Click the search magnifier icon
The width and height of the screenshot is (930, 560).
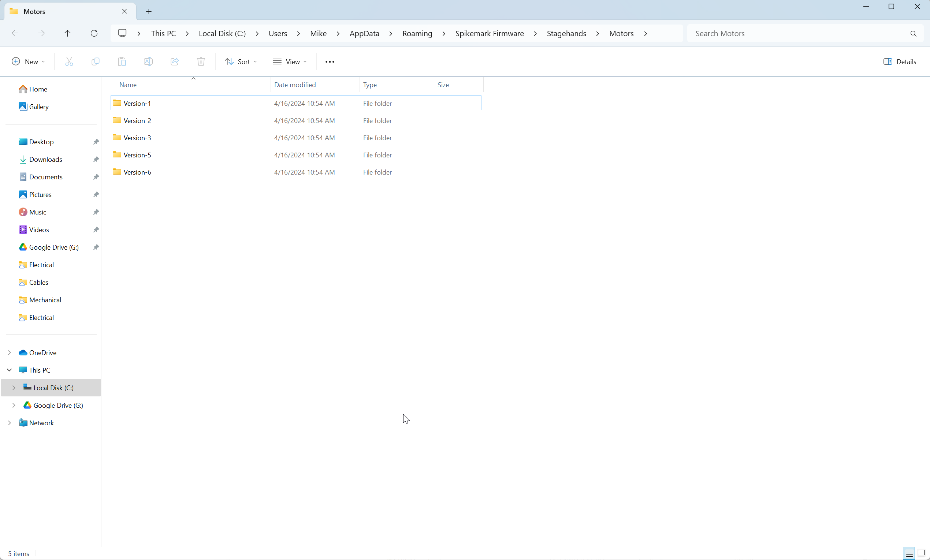[913, 34]
